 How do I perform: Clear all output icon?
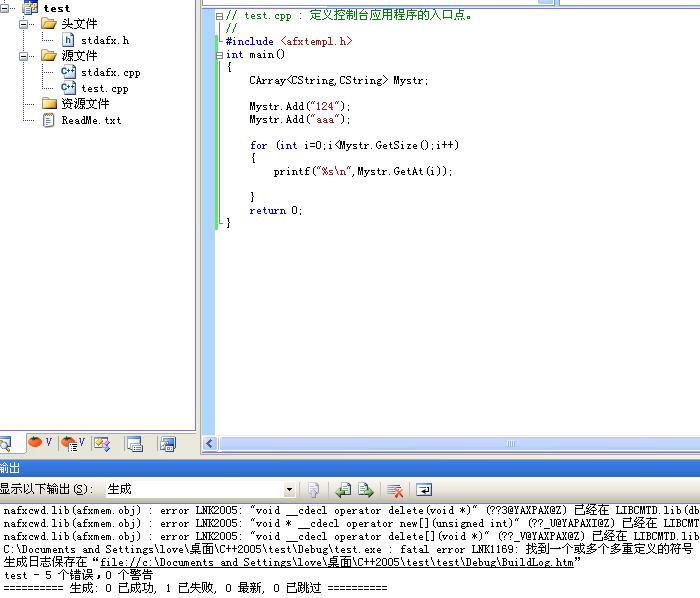point(395,490)
